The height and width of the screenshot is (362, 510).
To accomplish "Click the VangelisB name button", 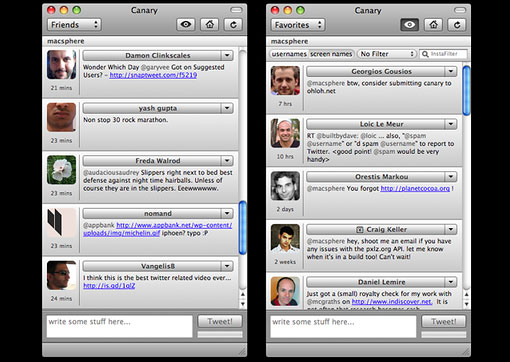I will 152,266.
